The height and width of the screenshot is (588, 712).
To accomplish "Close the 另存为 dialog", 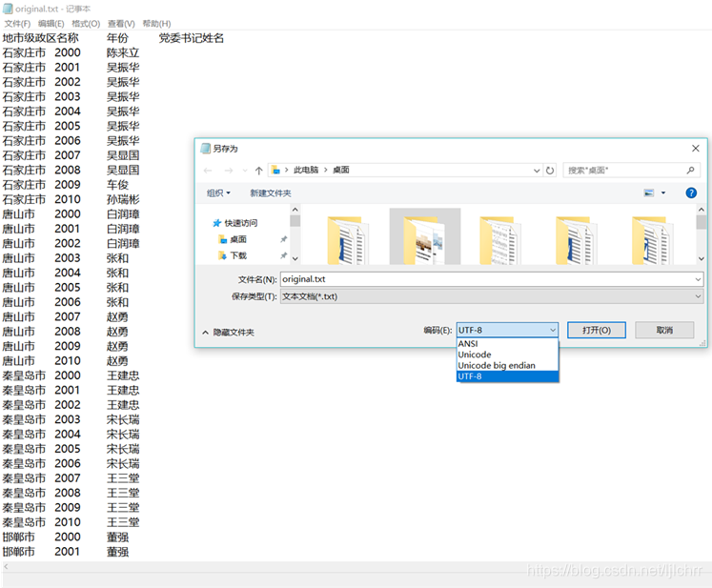I will pos(695,149).
